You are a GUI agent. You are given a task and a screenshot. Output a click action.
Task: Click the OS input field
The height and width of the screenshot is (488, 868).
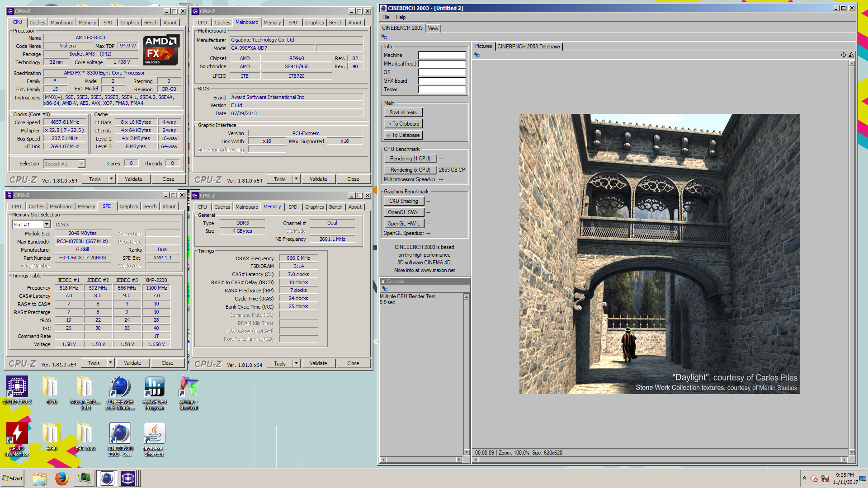click(442, 72)
